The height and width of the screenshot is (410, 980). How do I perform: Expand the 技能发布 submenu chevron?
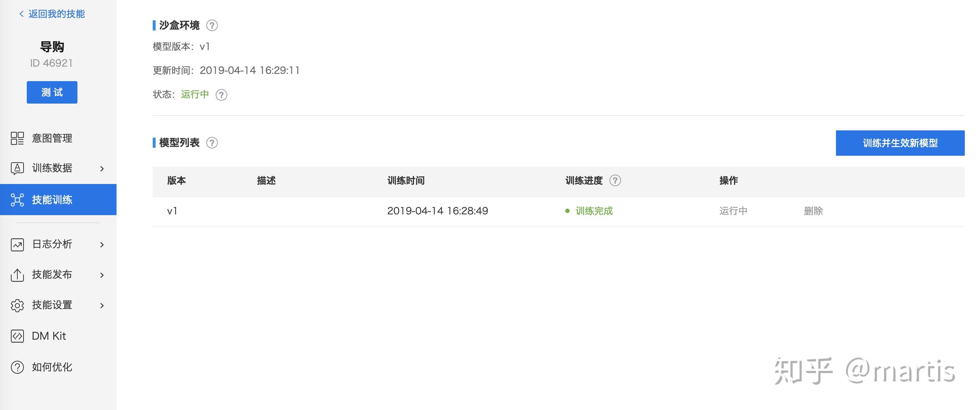pyautogui.click(x=102, y=275)
